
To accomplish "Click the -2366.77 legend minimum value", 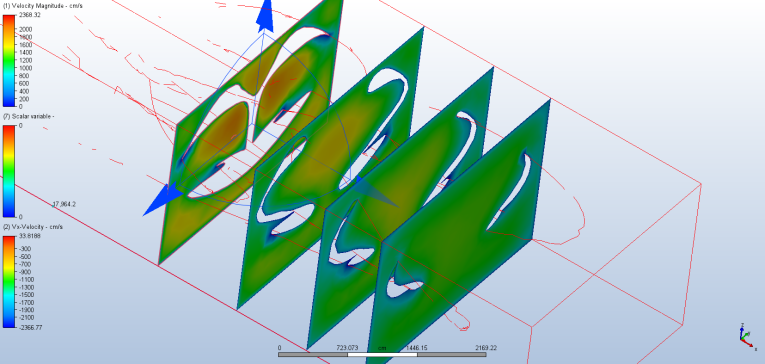I will coord(31,327).
